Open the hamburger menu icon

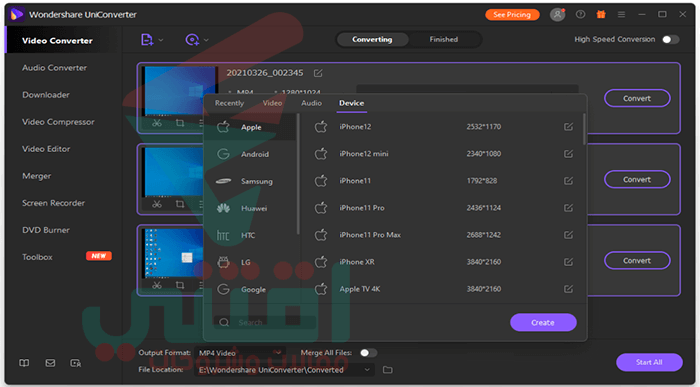point(621,15)
